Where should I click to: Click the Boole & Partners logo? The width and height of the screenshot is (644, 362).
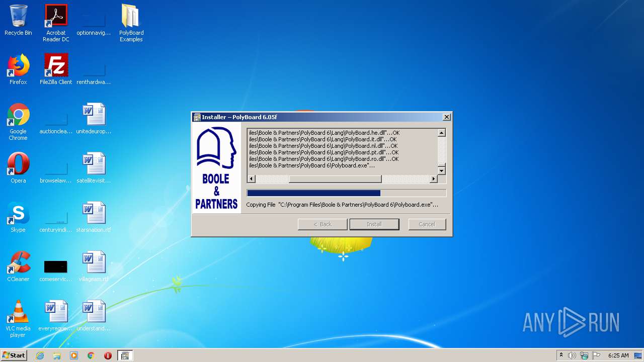point(217,168)
